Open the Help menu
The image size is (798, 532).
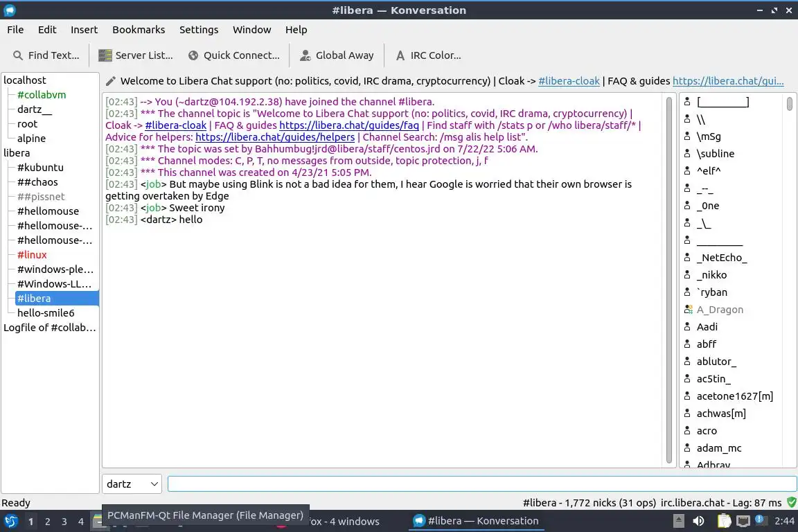point(296,30)
